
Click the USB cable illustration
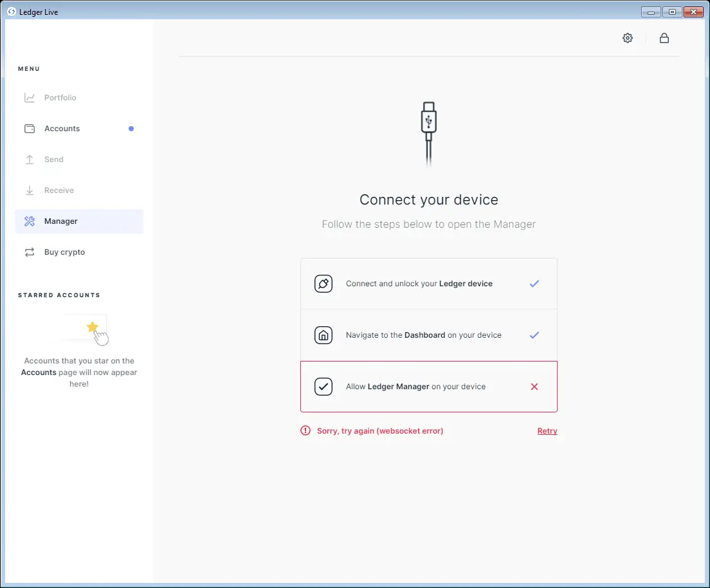[x=429, y=134]
